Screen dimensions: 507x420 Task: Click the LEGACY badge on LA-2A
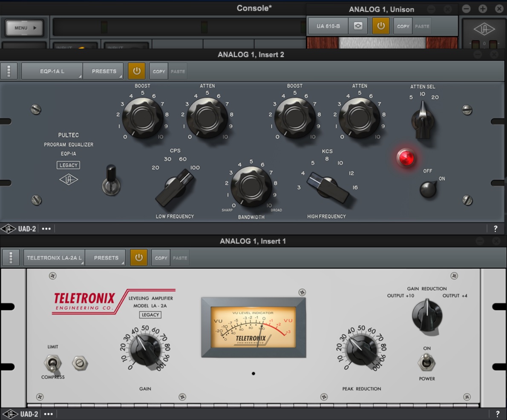tap(150, 315)
